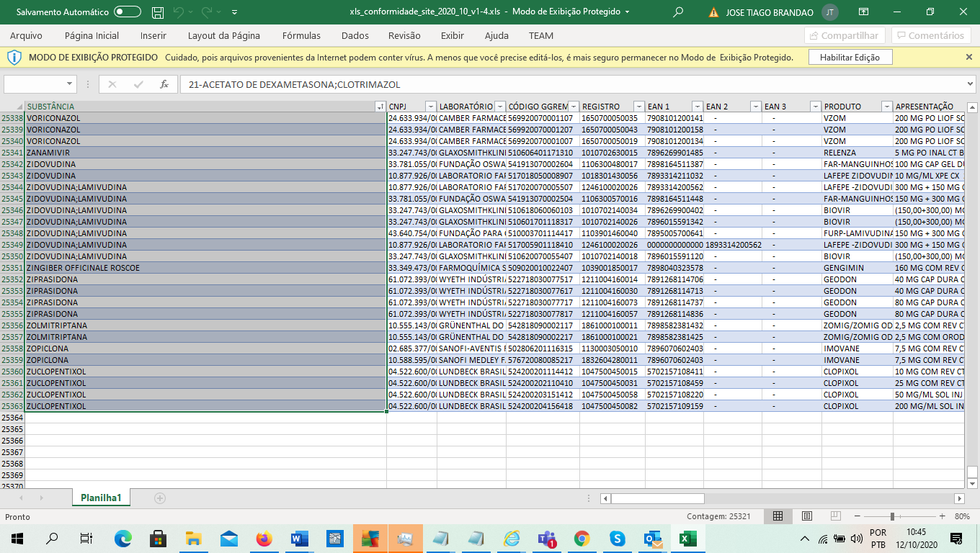Toggle the Salvamento Automático switch

(x=128, y=12)
